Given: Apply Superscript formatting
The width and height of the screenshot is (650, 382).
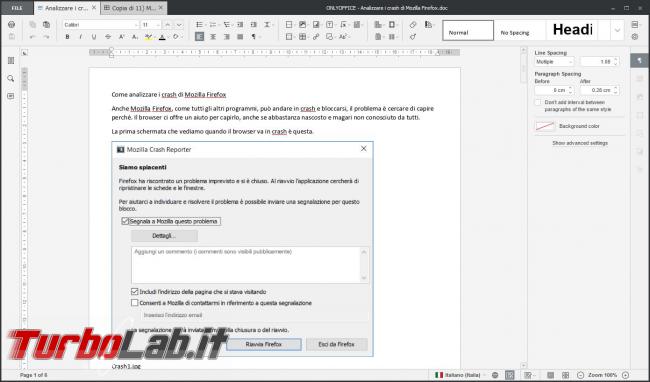Looking at the screenshot, I should 121,37.
